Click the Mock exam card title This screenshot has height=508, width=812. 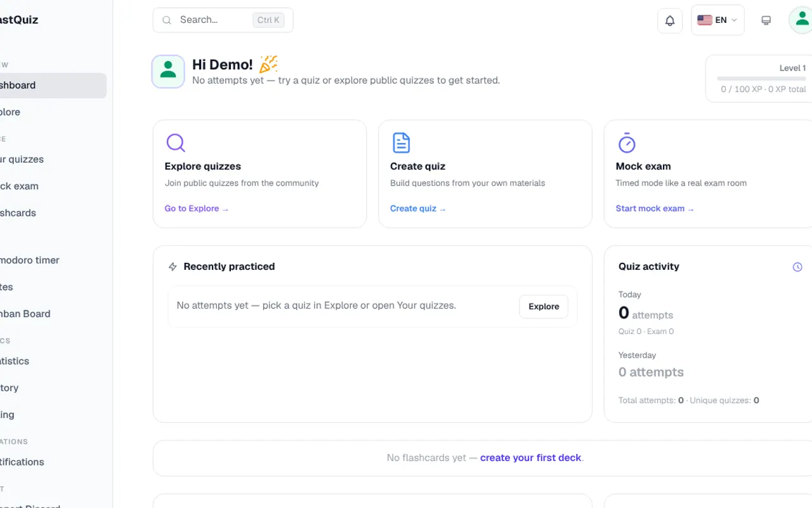pos(643,166)
